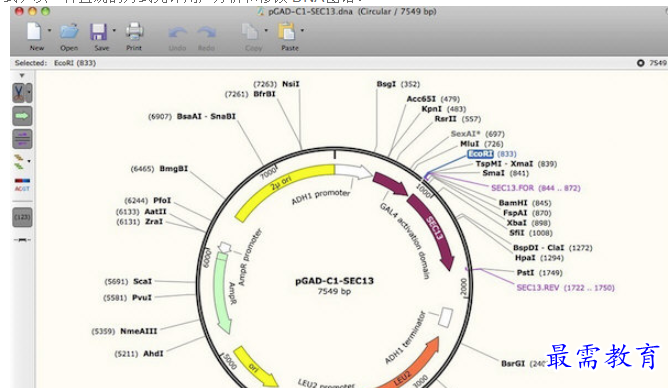Viewport: 668px width, 388px height.
Task: Select the XbaI (898) enzyme label
Action: [528, 223]
